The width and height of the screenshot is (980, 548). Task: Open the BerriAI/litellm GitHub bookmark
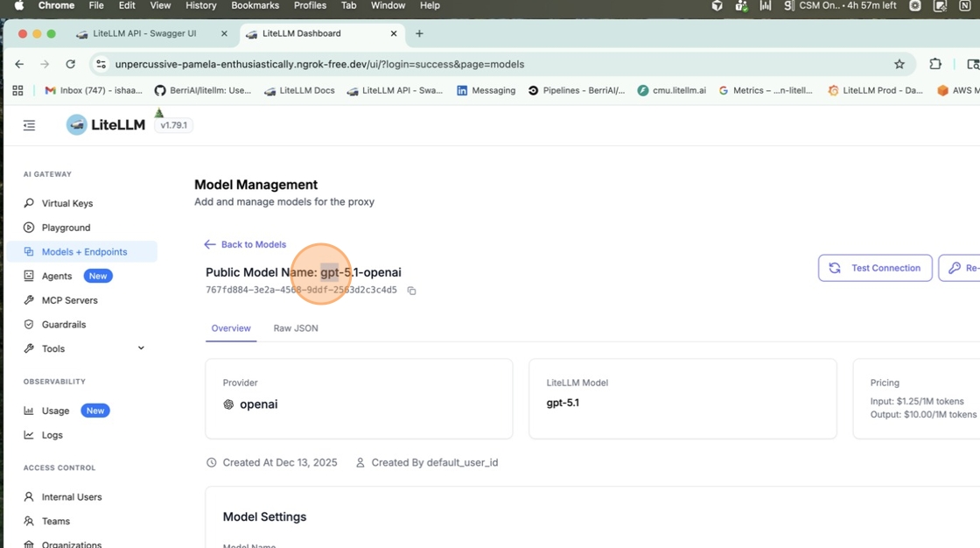(203, 91)
